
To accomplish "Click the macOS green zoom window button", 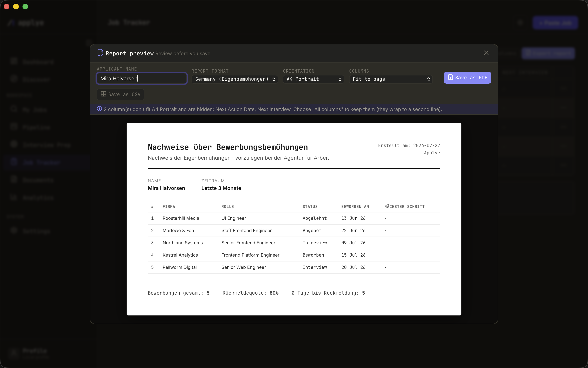I will click(25, 7).
